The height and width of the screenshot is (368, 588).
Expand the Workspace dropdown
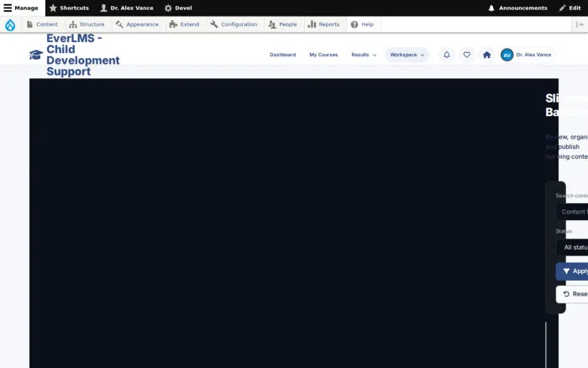click(407, 55)
